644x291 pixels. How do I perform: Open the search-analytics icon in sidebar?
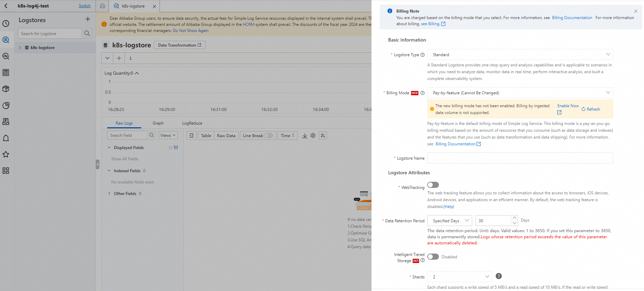pyautogui.click(x=6, y=56)
